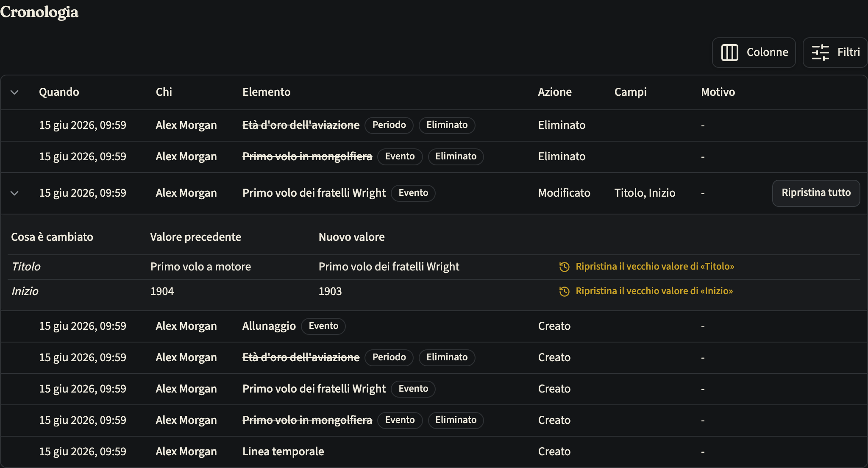868x468 pixels.
Task: Click the Cronologia page title
Action: pos(39,12)
